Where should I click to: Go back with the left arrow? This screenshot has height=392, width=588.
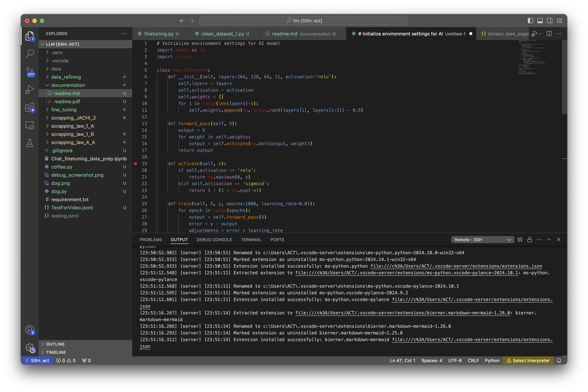182,21
